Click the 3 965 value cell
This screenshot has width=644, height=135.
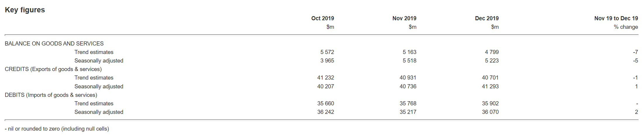tap(327, 60)
